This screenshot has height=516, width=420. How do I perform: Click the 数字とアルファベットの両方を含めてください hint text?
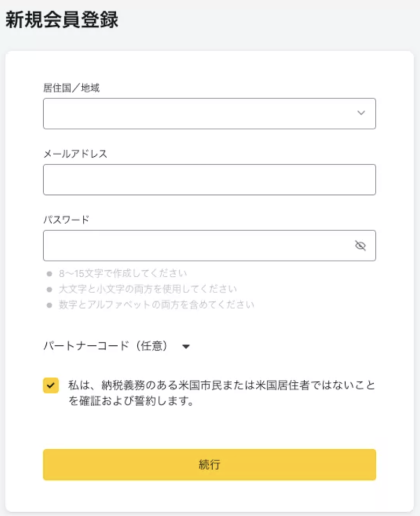(x=157, y=305)
